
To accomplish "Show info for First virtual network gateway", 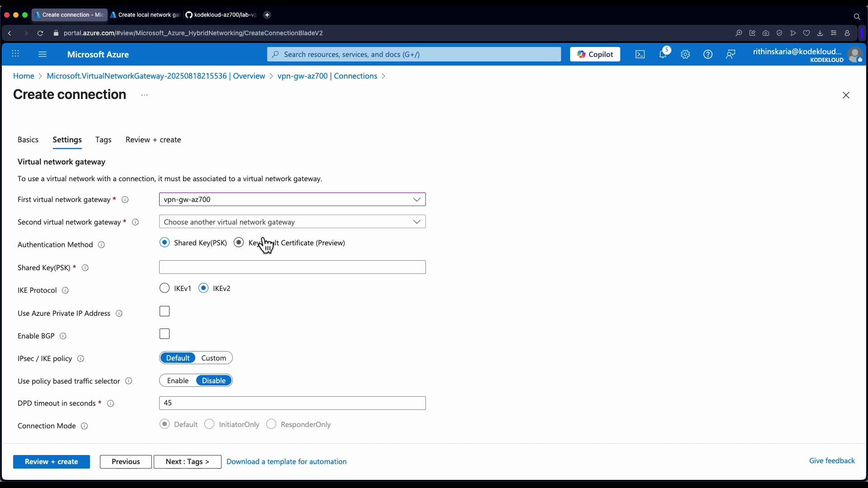I will pyautogui.click(x=125, y=200).
